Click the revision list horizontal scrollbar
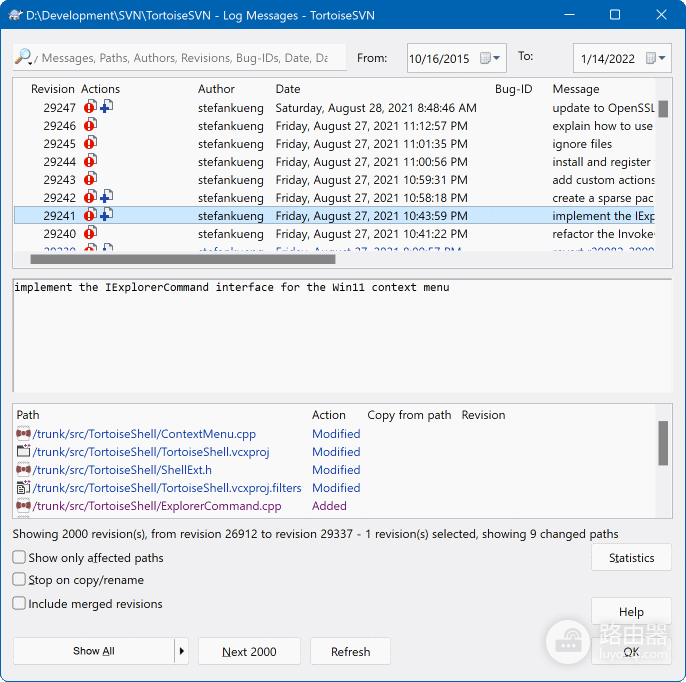This screenshot has height=682, width=686. [183, 259]
